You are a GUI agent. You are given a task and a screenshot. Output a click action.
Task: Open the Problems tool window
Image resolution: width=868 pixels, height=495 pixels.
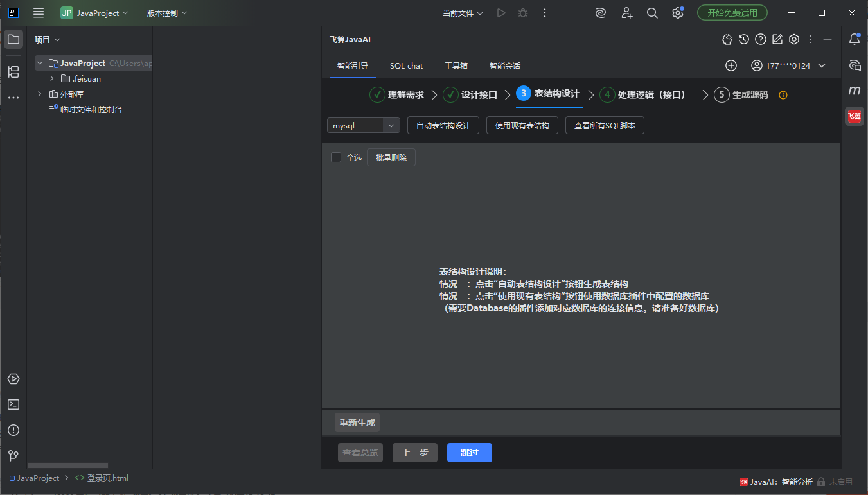pos(13,430)
